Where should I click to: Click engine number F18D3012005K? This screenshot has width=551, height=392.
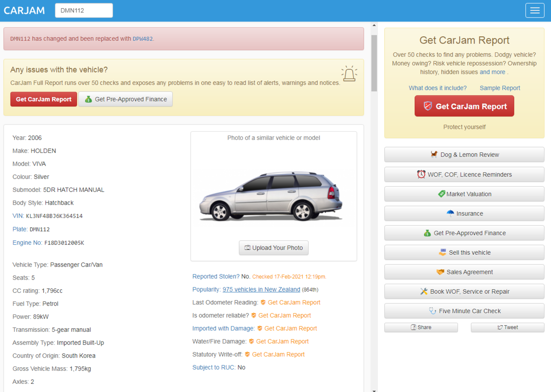(64, 243)
